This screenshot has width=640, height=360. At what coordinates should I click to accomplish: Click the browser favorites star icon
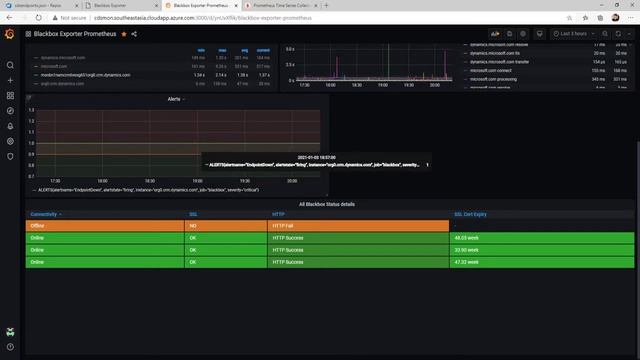pyautogui.click(x=585, y=18)
